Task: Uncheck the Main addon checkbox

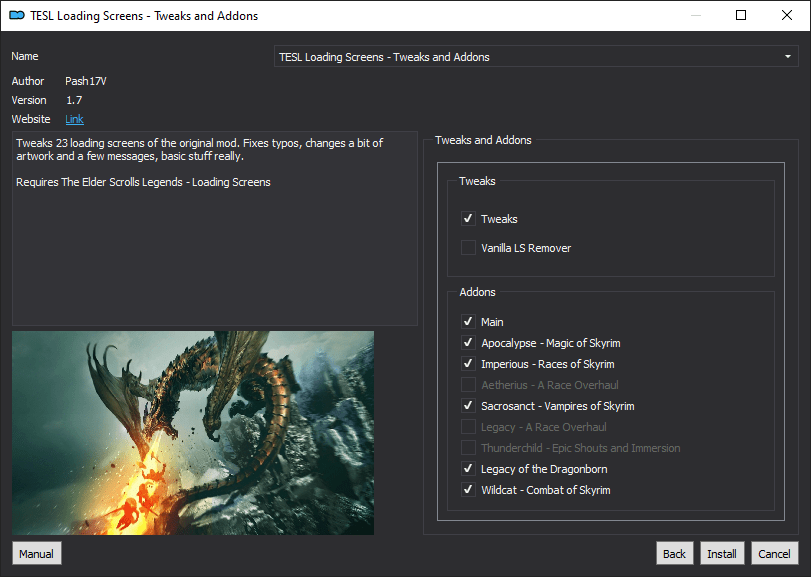Action: coord(468,322)
